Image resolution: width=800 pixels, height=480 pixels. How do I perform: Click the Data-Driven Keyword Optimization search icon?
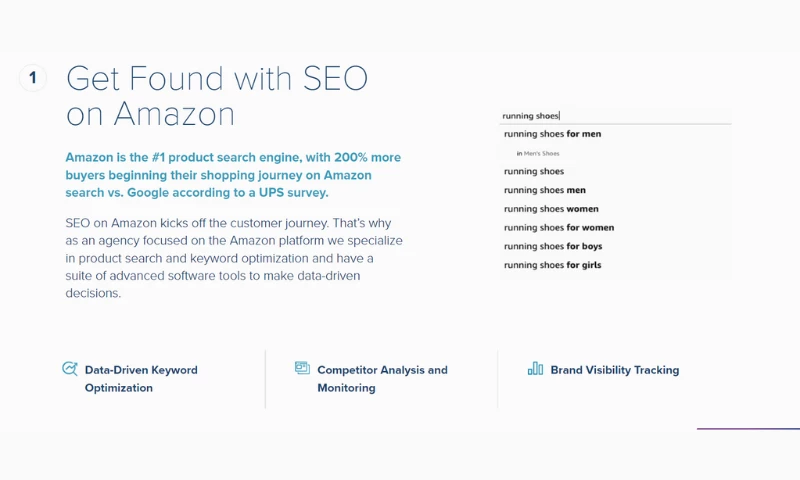tap(70, 369)
